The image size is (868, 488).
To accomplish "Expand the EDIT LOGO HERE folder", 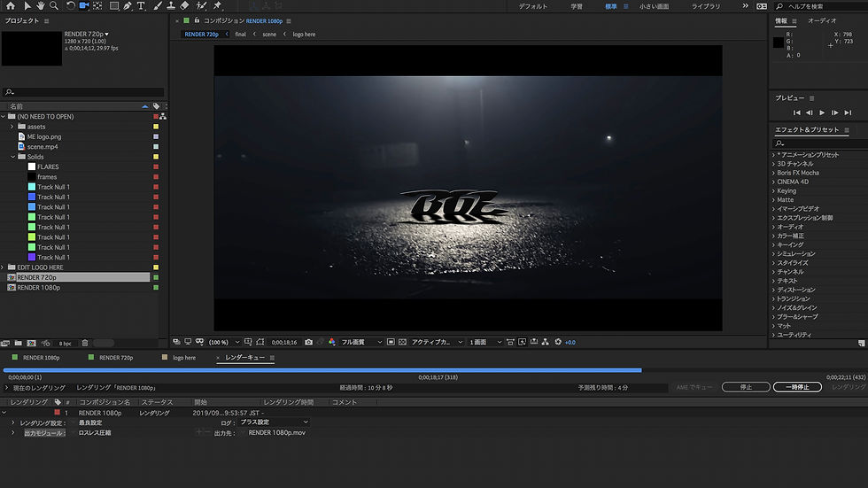I will point(4,267).
